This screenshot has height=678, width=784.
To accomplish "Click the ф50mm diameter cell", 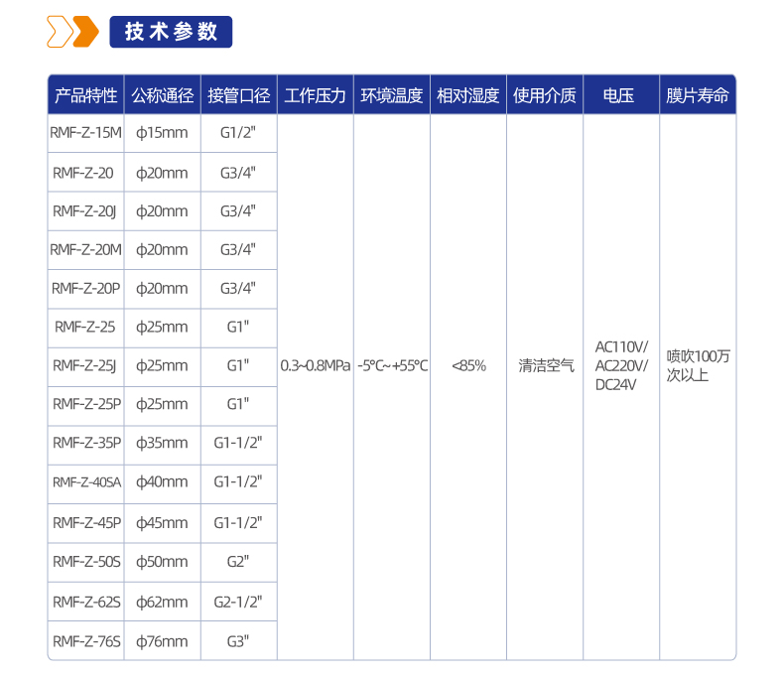I will tap(163, 562).
